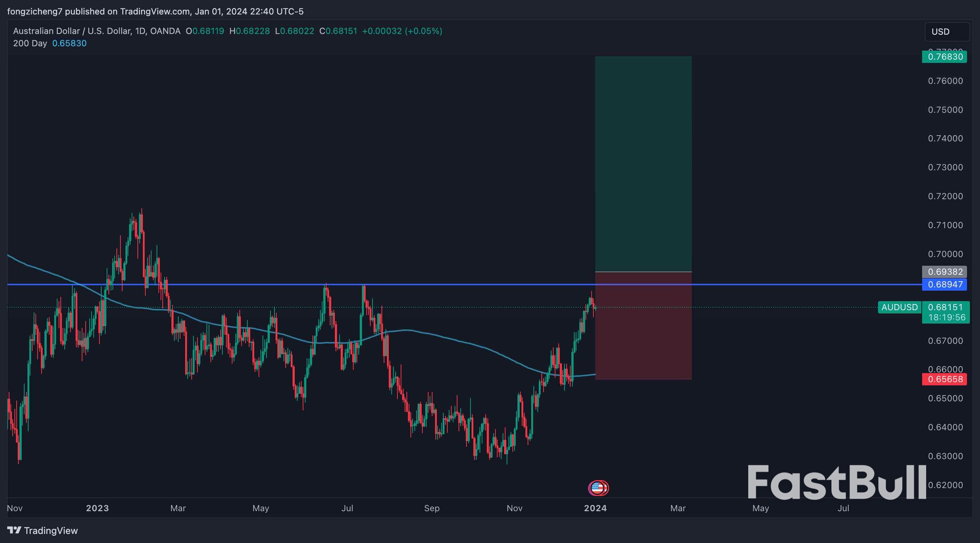Click the 2023 label on time axis
This screenshot has width=980, height=543.
click(97, 508)
